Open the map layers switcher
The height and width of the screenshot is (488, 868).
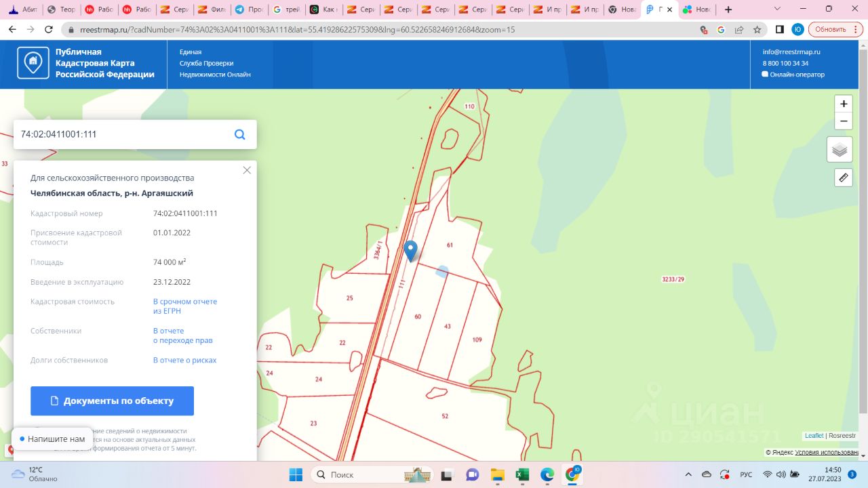(840, 149)
